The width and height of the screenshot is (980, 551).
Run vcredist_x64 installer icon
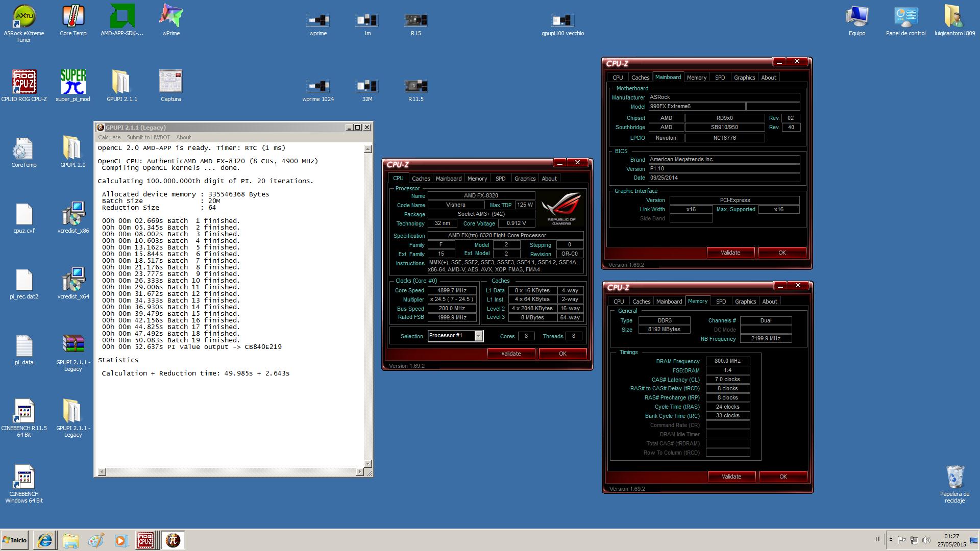pos(73,283)
